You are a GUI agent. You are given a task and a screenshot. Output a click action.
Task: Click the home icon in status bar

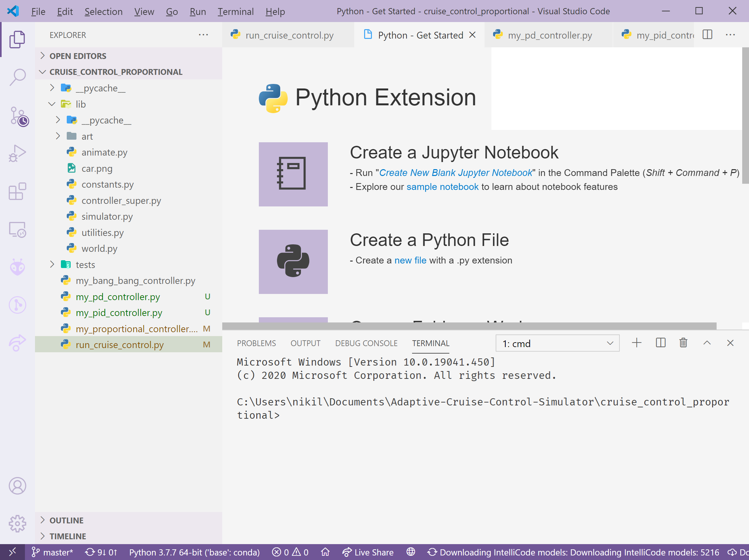click(325, 552)
